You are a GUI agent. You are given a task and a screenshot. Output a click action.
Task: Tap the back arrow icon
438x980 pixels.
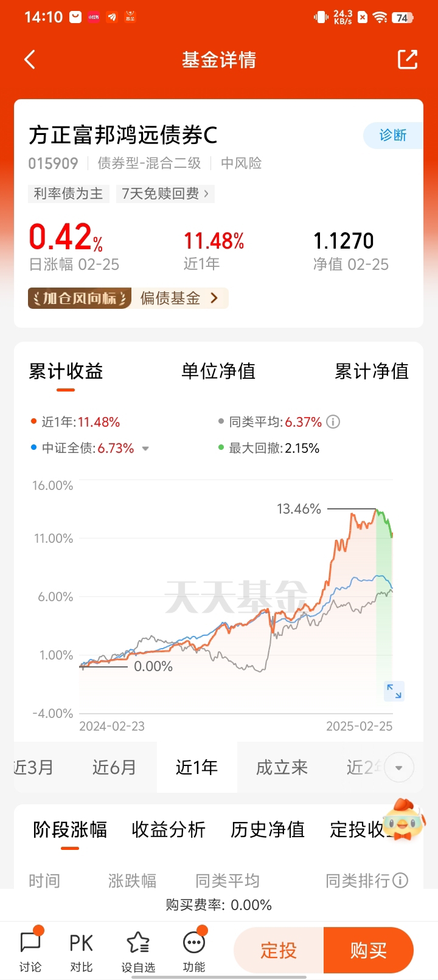[29, 60]
